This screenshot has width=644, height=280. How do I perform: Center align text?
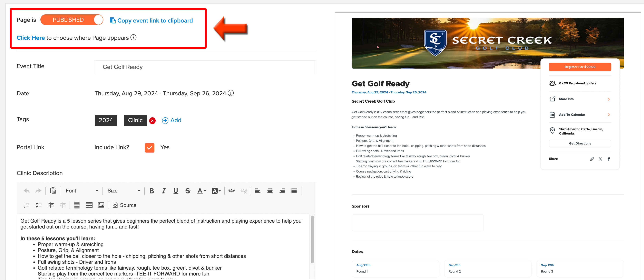[270, 191]
